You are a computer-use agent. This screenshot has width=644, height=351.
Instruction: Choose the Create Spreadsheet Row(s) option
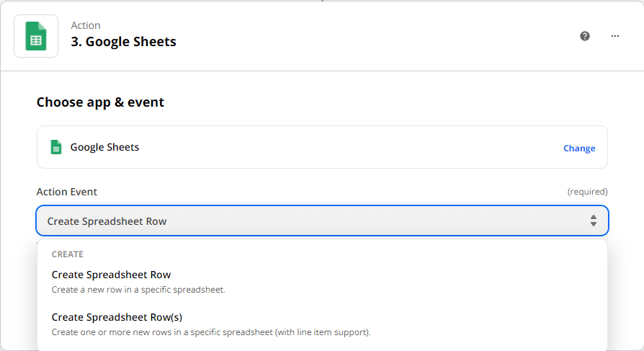click(x=117, y=317)
